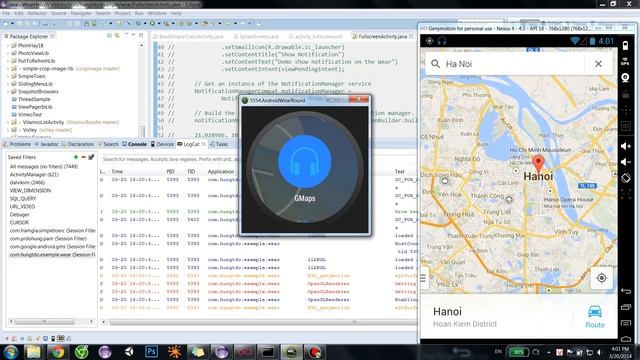
Task: Edit the selected LogCat filter
Action: (91, 157)
